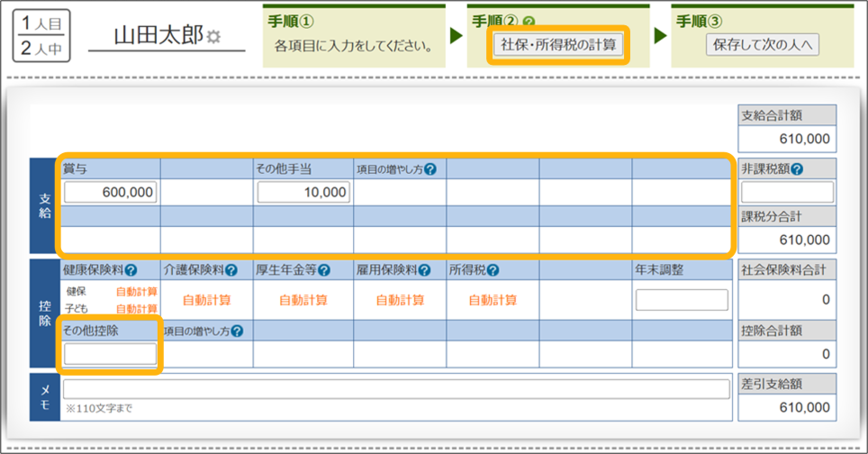Click the 年末調整 input field

(x=682, y=300)
